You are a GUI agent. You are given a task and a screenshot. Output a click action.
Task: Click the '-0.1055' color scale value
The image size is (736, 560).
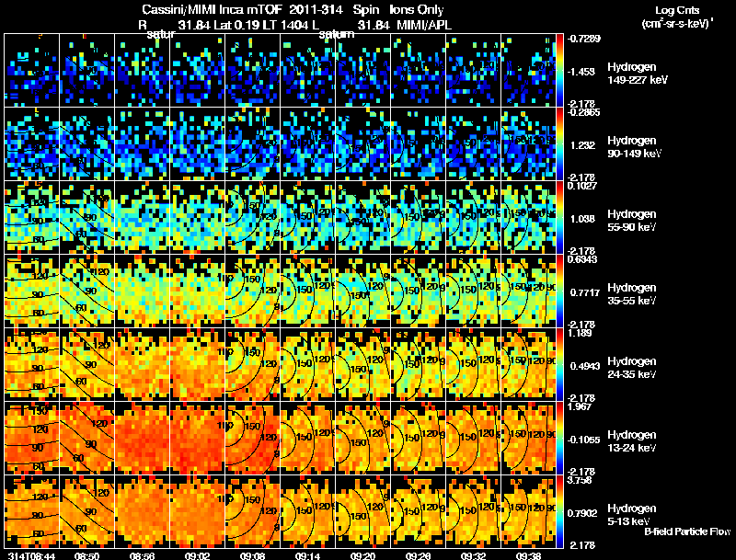[x=583, y=440]
